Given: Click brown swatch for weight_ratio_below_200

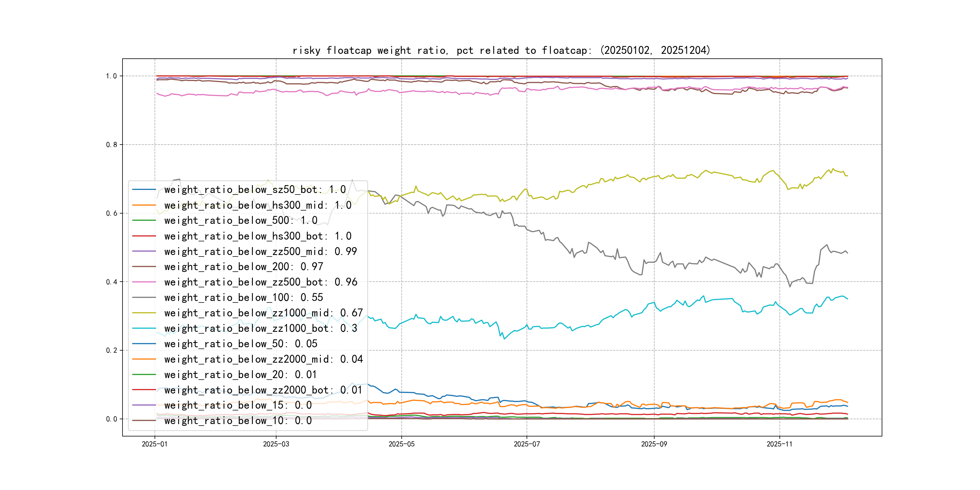Looking at the screenshot, I should (144, 267).
